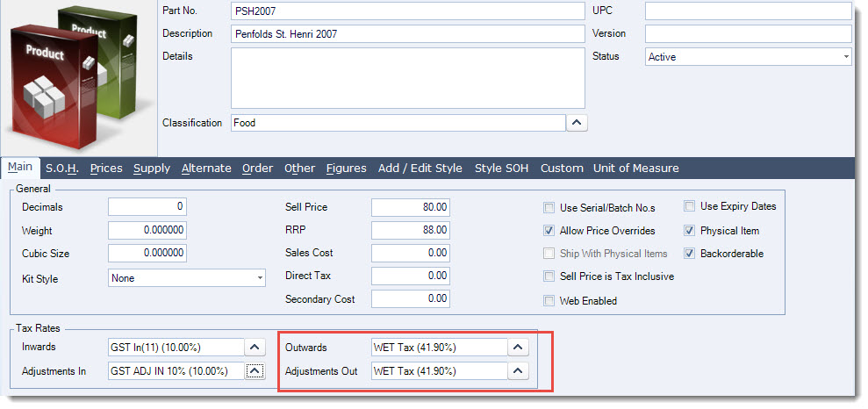Open the Outwards tax rate lookup arrow
The width and height of the screenshot is (868, 409).
pos(518,347)
